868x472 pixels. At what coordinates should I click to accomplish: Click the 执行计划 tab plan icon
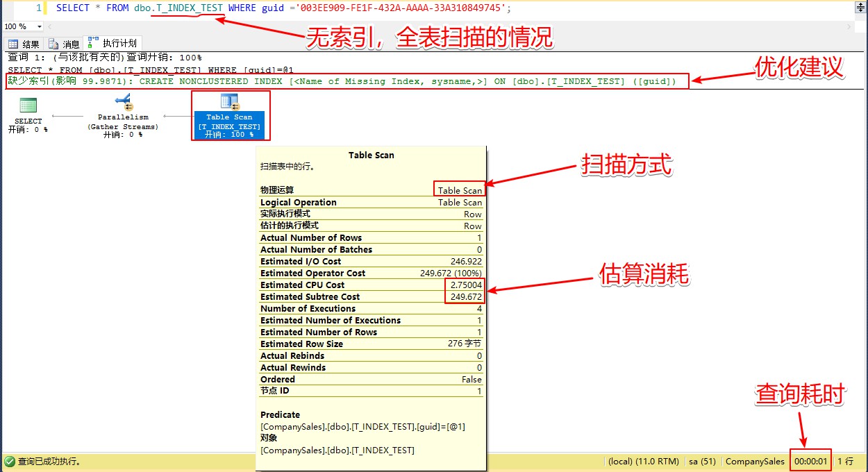92,43
